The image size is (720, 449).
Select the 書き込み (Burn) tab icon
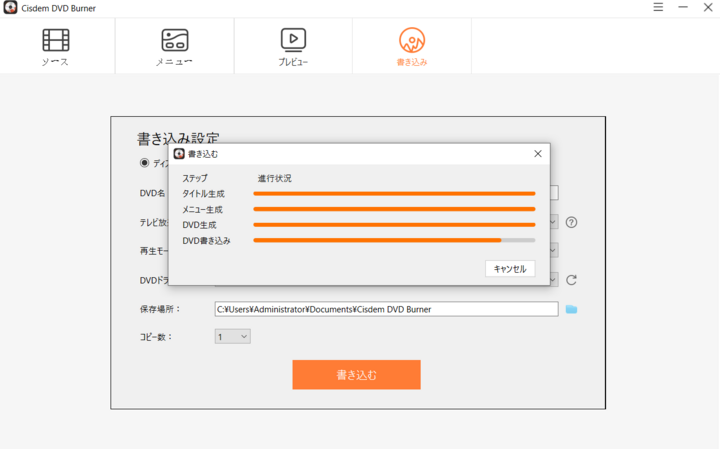pyautogui.click(x=412, y=40)
